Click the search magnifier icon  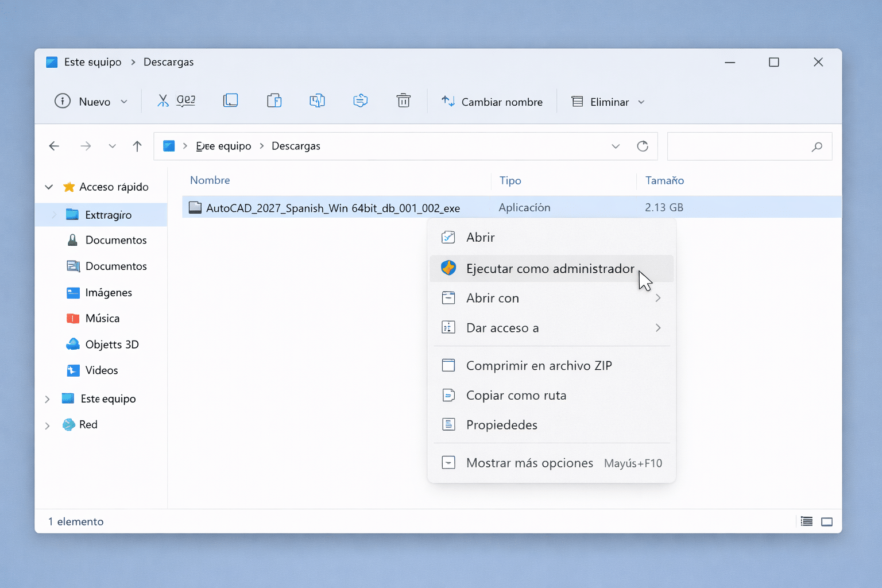point(817,146)
